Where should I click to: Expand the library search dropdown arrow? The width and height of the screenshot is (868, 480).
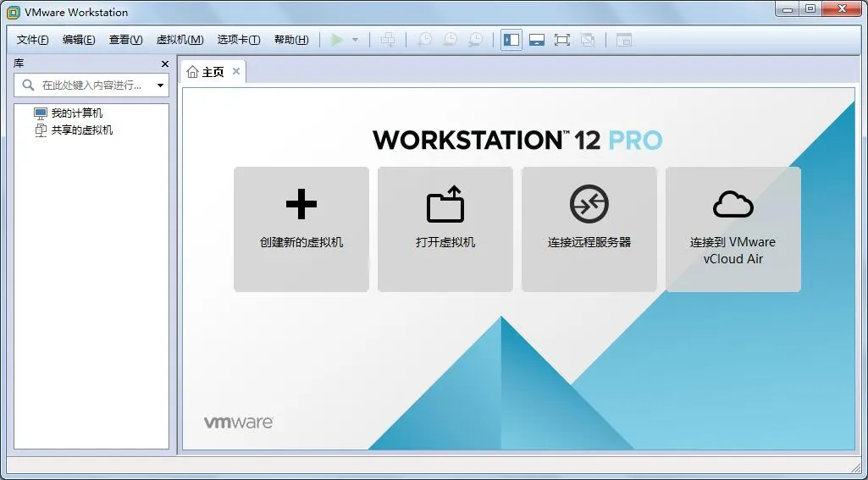click(160, 86)
